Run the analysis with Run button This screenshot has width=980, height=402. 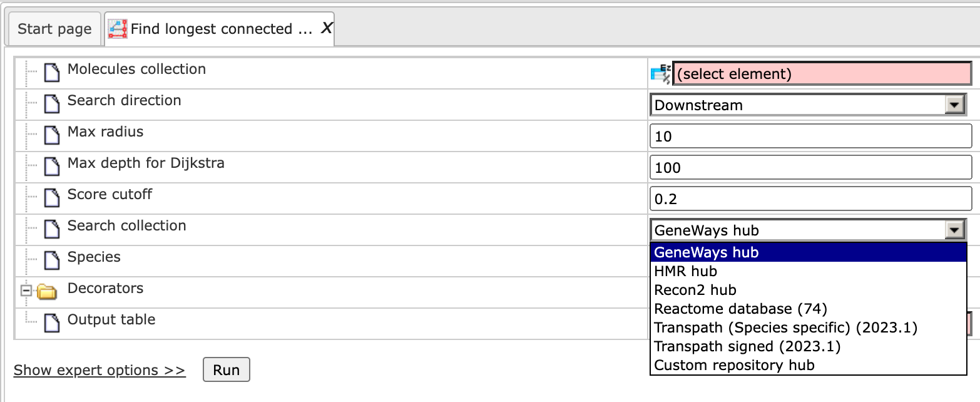227,370
